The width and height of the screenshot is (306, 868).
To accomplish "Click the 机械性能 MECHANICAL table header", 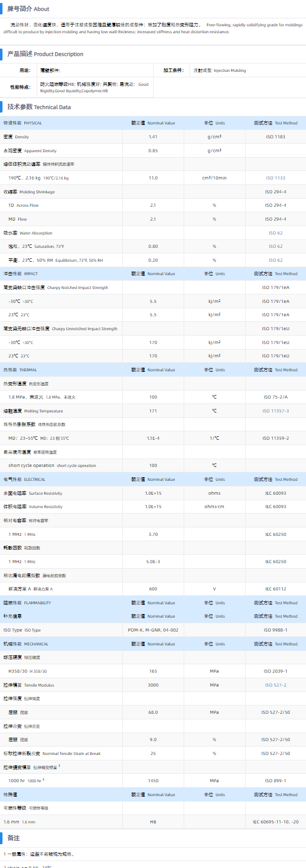I will 26,644.
